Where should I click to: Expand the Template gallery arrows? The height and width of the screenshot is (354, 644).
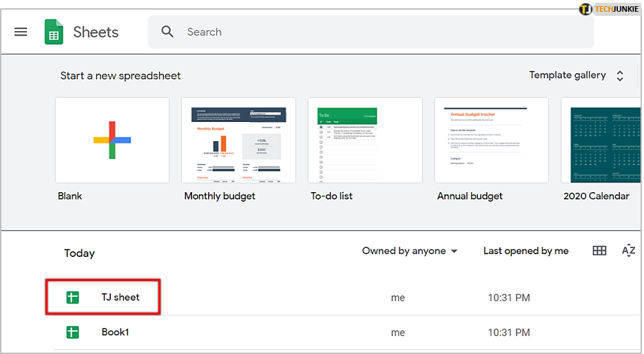pyautogui.click(x=620, y=76)
